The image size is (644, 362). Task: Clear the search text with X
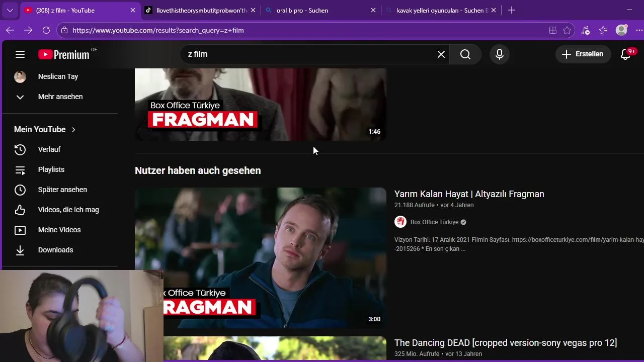click(441, 54)
